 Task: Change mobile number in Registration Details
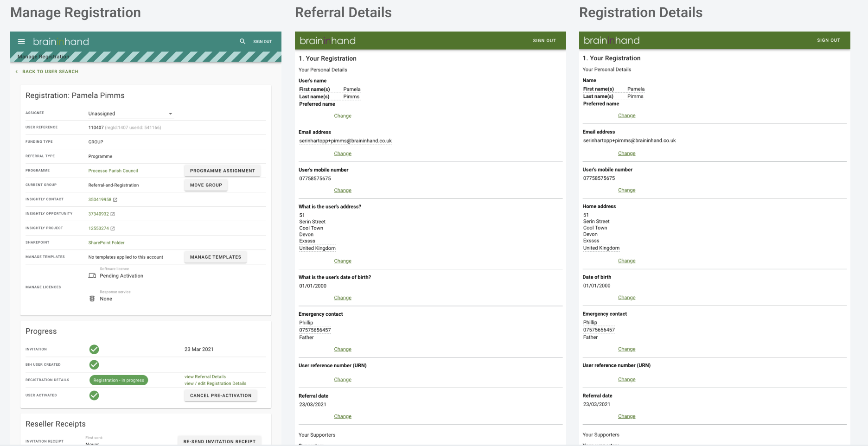tap(626, 190)
